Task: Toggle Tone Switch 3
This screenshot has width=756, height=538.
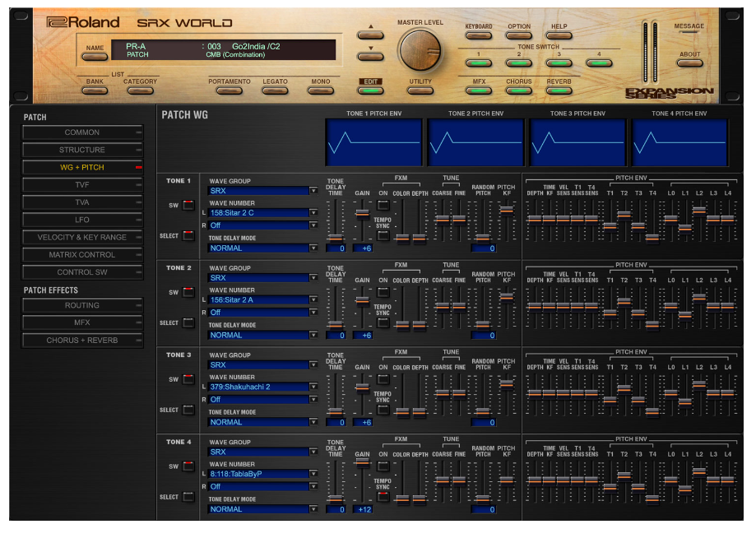Action: tap(559, 63)
